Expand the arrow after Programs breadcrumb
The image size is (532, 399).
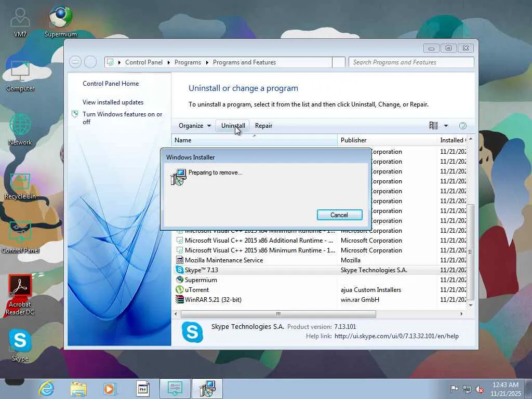point(207,62)
